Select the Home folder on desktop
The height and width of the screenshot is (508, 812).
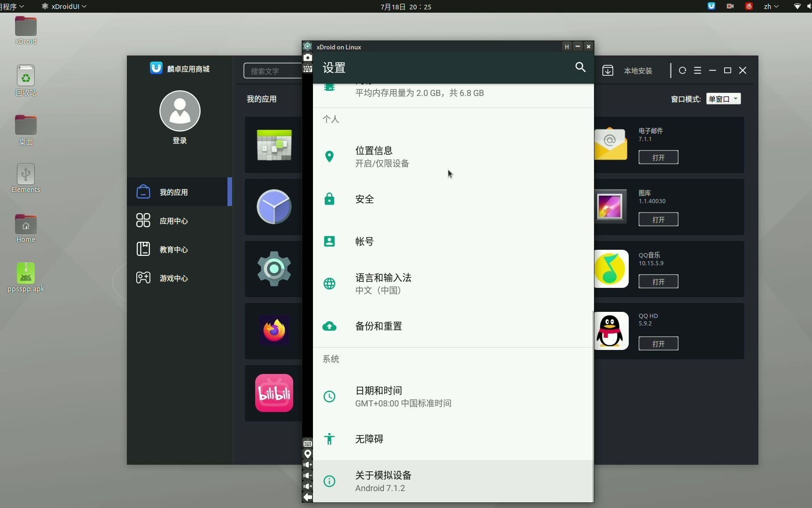click(26, 229)
